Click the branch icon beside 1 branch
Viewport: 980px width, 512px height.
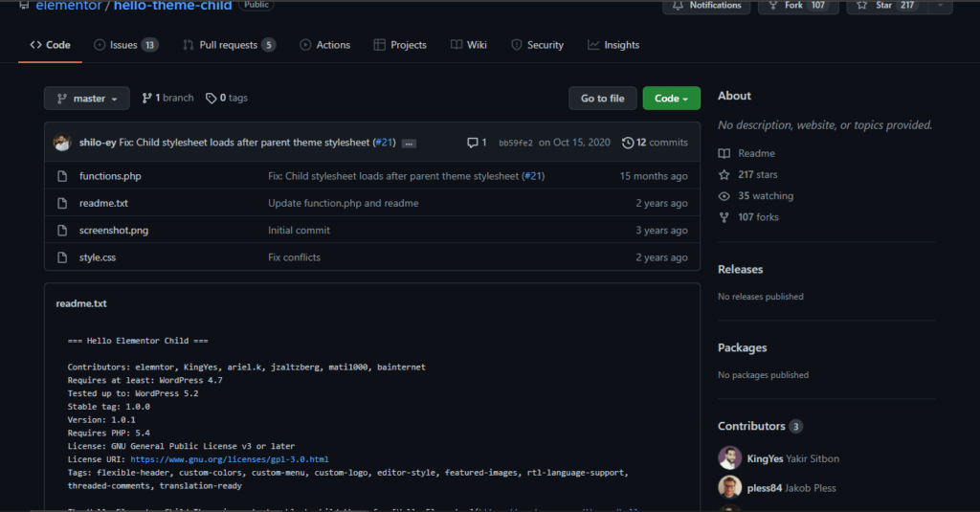[146, 99]
